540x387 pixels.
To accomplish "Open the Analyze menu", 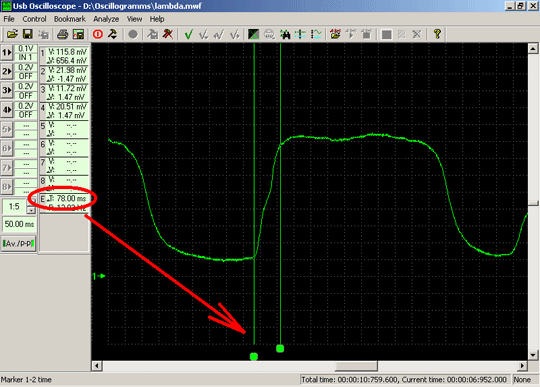I will click(106, 19).
